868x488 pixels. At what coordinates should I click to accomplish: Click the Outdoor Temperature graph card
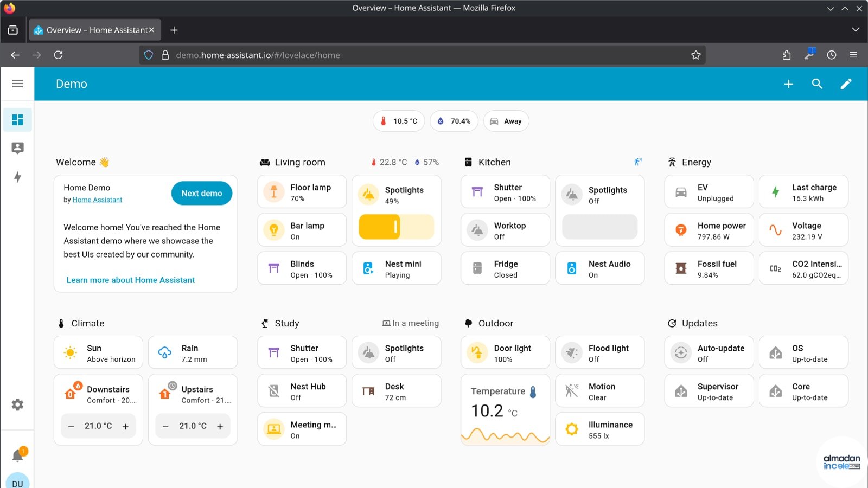(505, 409)
